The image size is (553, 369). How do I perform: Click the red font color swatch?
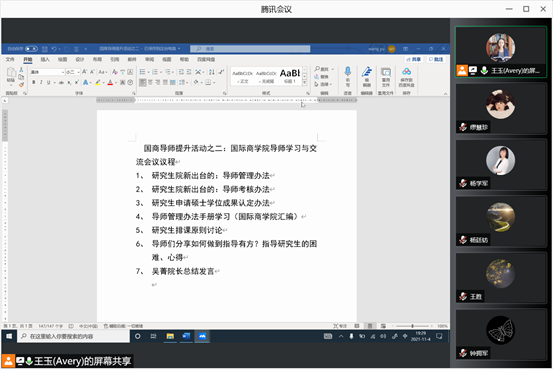[x=110, y=83]
